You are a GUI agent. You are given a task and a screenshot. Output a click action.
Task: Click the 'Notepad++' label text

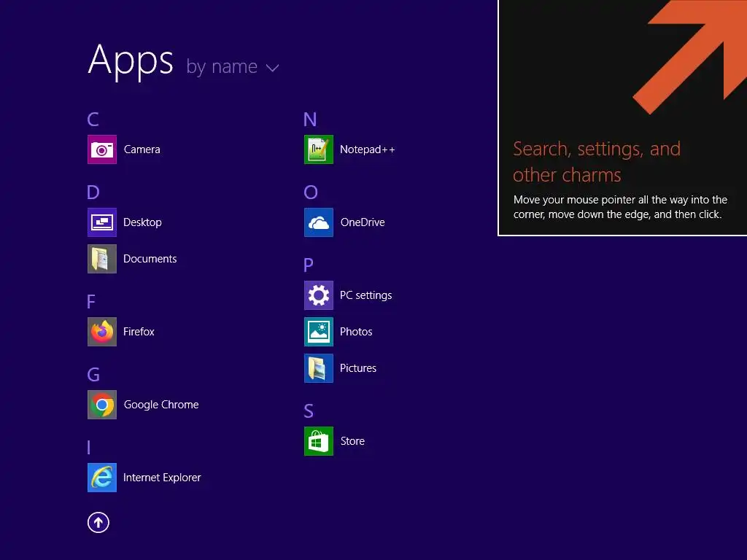(368, 149)
